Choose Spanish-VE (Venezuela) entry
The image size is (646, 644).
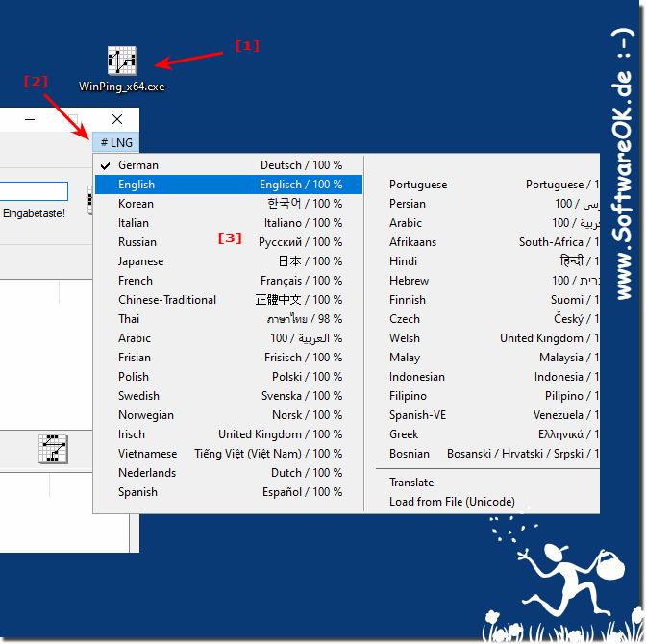coord(483,415)
